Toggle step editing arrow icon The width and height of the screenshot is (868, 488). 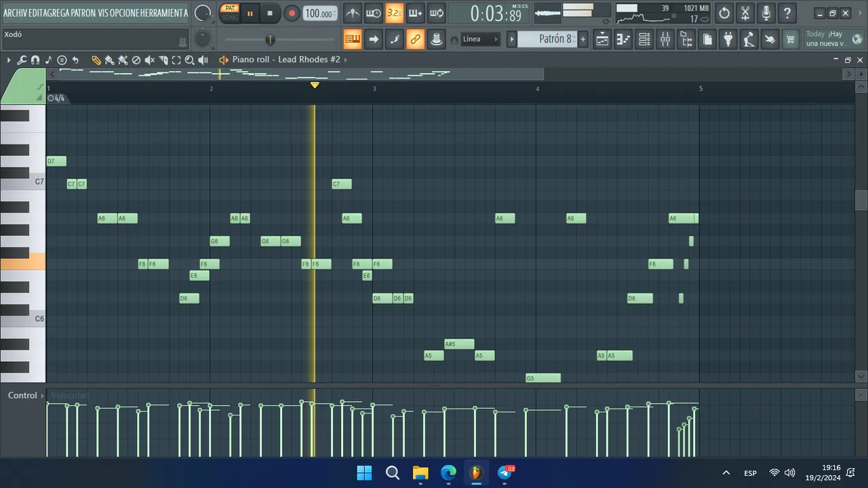(x=374, y=39)
